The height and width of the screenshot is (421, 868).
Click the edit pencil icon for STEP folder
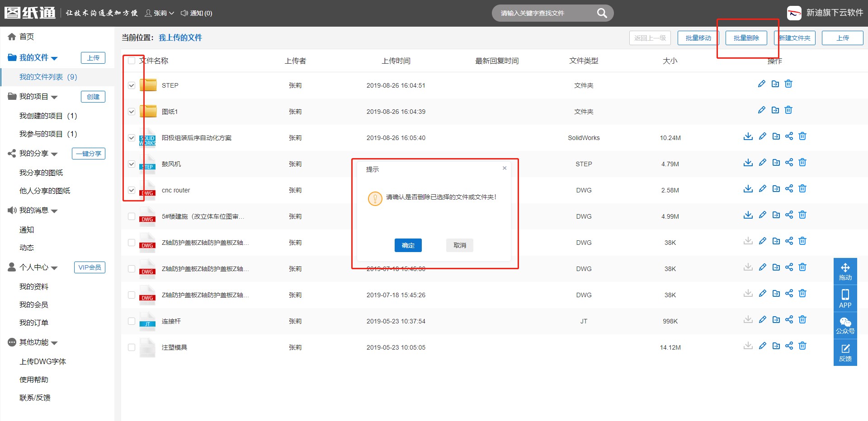(762, 84)
